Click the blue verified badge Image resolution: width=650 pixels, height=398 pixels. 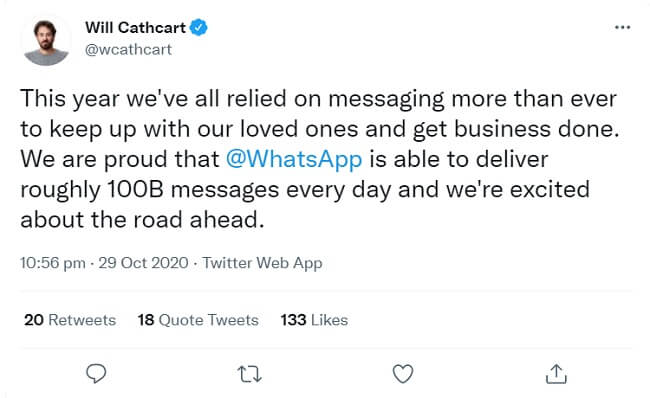click(199, 27)
